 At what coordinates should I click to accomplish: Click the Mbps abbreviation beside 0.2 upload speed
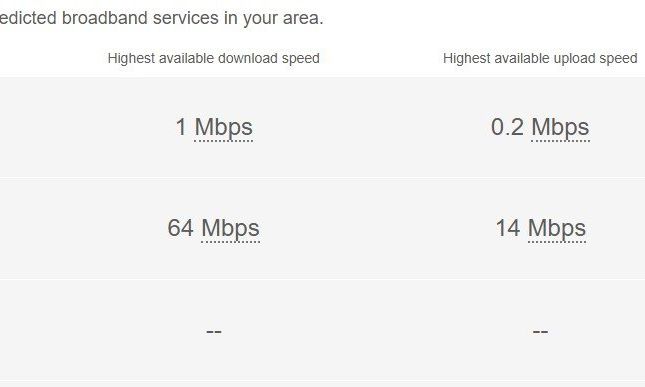[x=560, y=128]
